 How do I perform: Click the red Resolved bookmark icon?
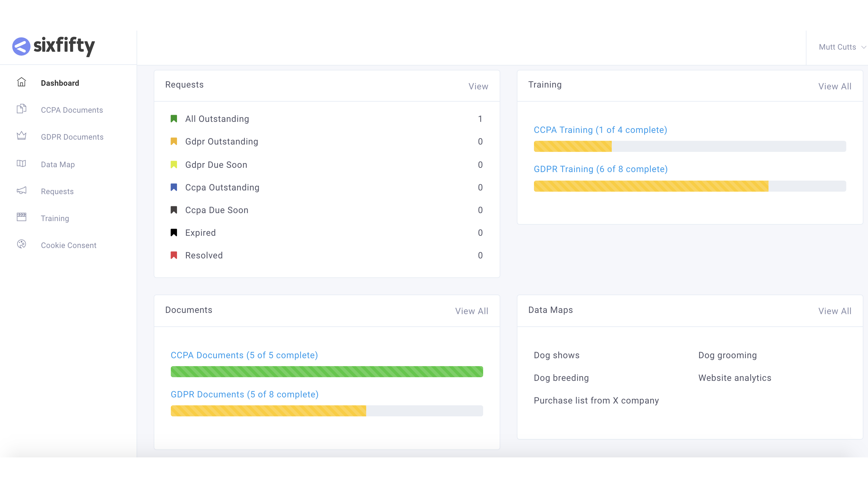tap(174, 255)
